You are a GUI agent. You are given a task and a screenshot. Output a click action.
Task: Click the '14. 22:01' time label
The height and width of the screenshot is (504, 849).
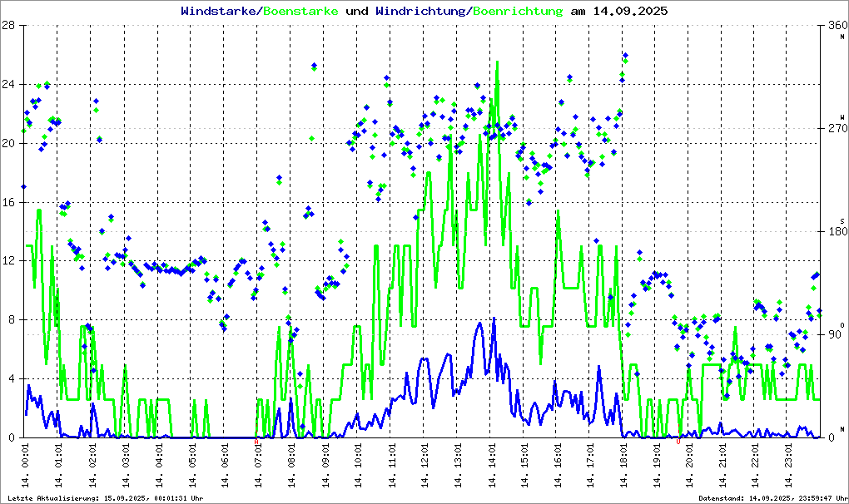pos(757,466)
